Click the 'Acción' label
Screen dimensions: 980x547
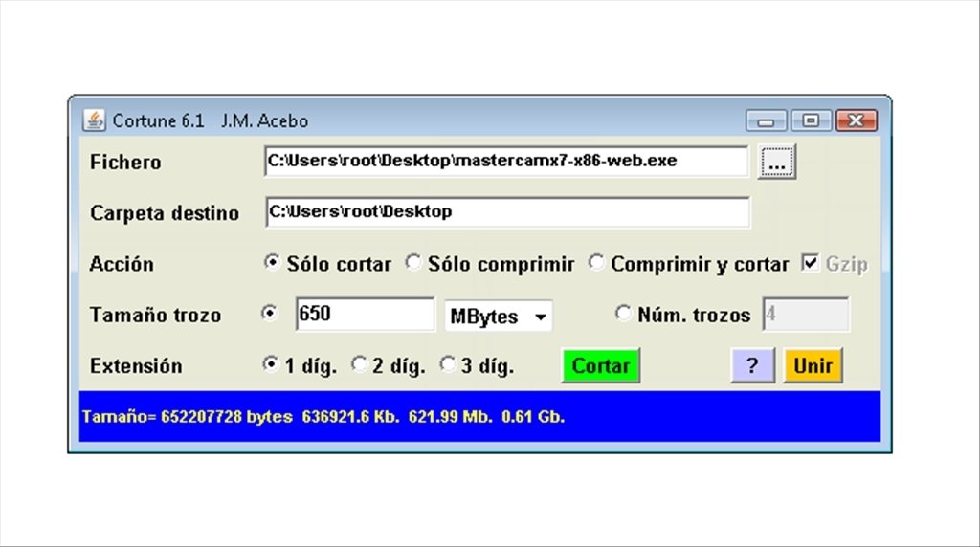coord(122,264)
